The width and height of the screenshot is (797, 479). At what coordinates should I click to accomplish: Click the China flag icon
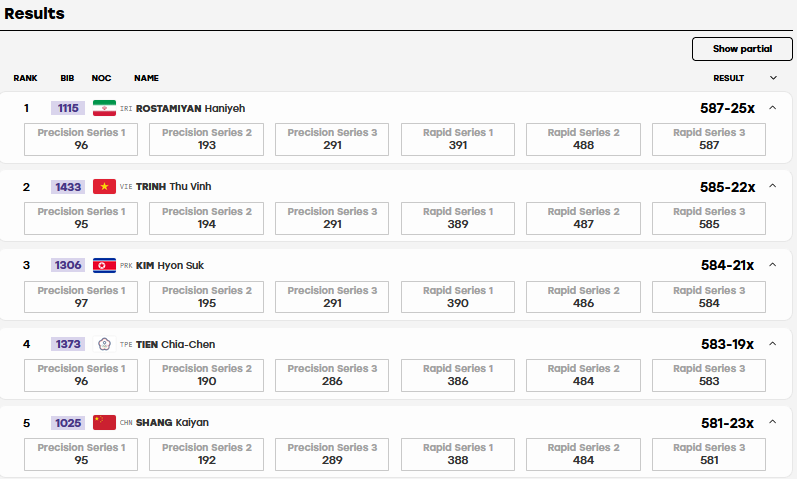[104, 423]
